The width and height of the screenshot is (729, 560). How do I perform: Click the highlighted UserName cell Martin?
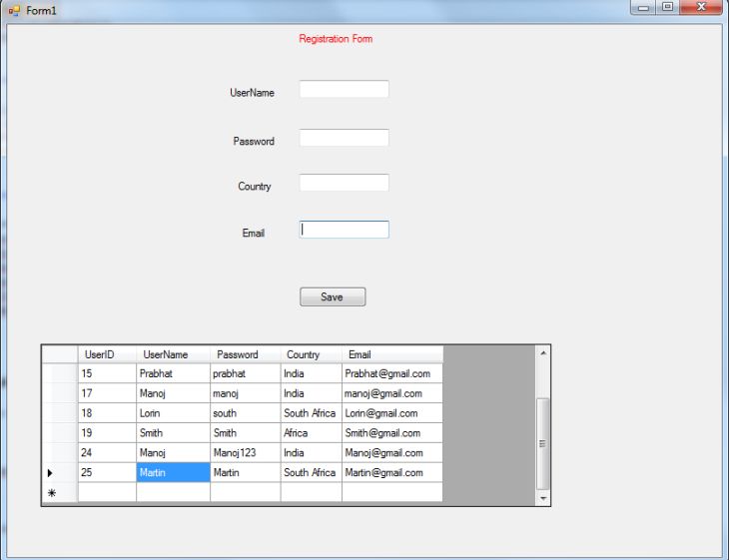173,472
